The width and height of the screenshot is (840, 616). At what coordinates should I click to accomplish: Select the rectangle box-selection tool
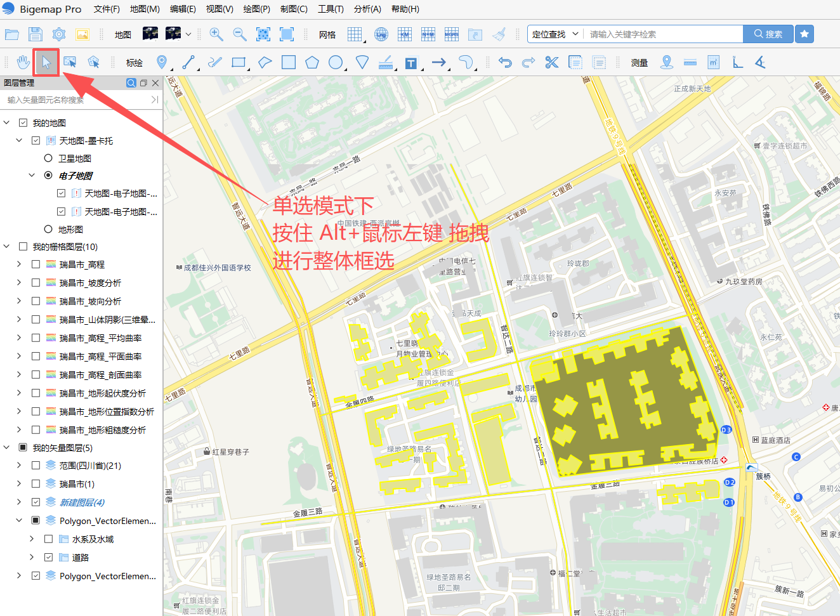pos(70,62)
